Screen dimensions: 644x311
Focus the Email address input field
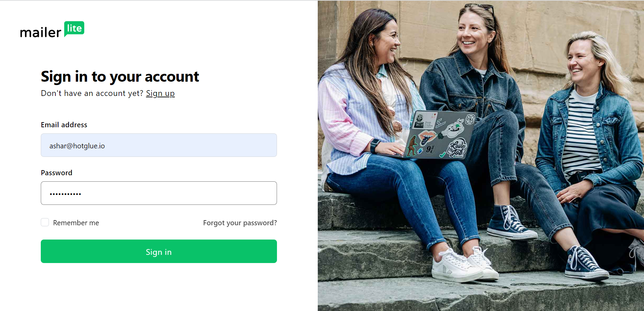pos(159,145)
